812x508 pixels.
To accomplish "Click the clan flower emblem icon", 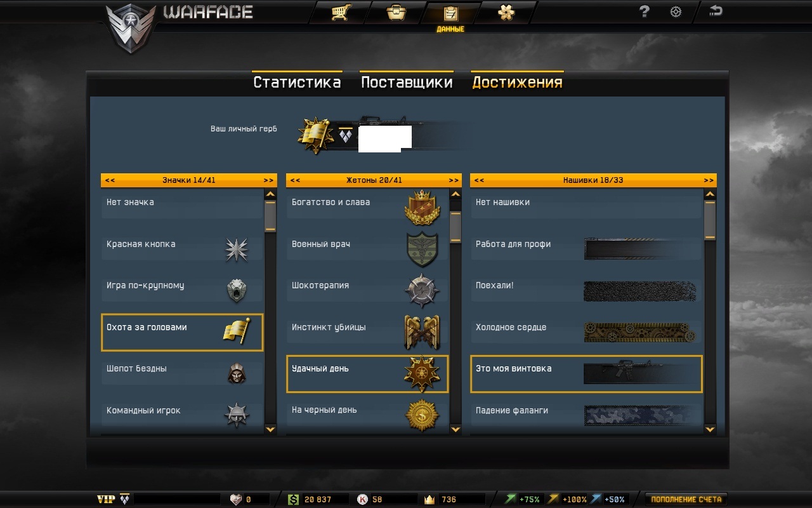I will pyautogui.click(x=506, y=12).
